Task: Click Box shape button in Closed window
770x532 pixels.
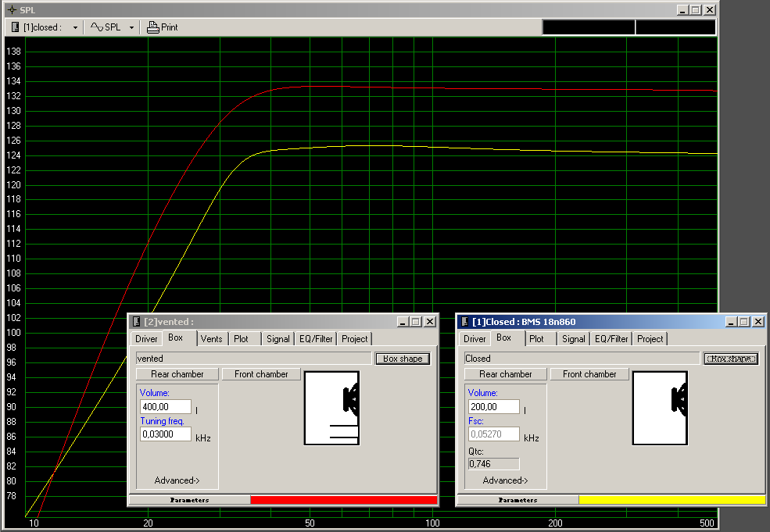Action: point(731,359)
